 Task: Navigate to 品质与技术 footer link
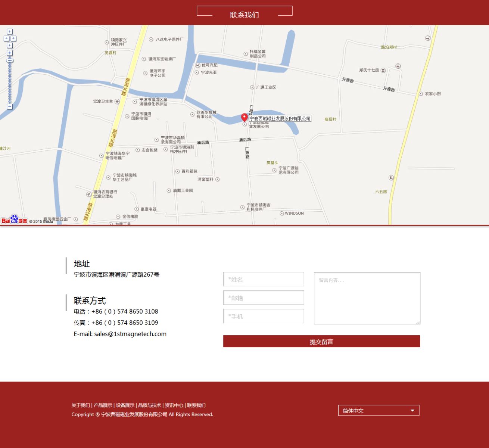coord(149,405)
